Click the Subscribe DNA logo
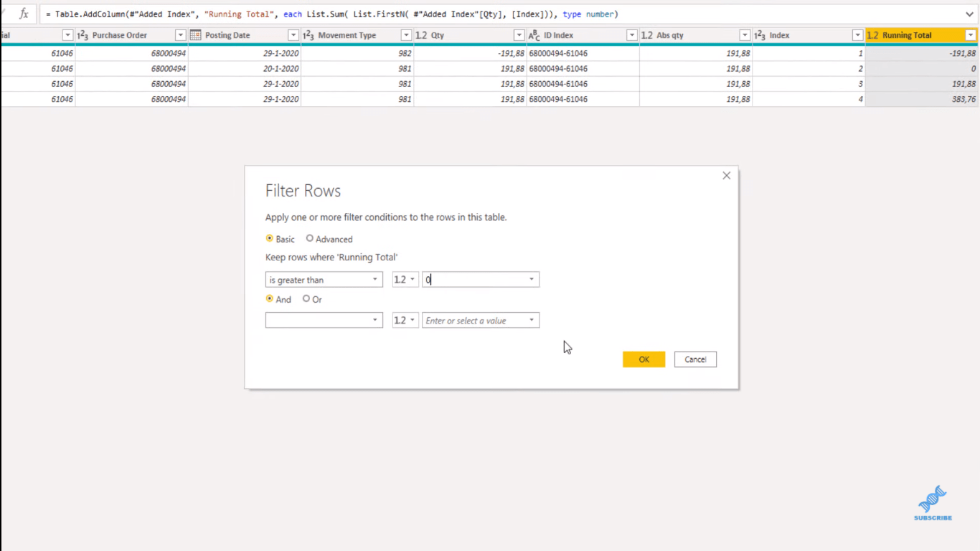The width and height of the screenshot is (980, 551). [933, 503]
